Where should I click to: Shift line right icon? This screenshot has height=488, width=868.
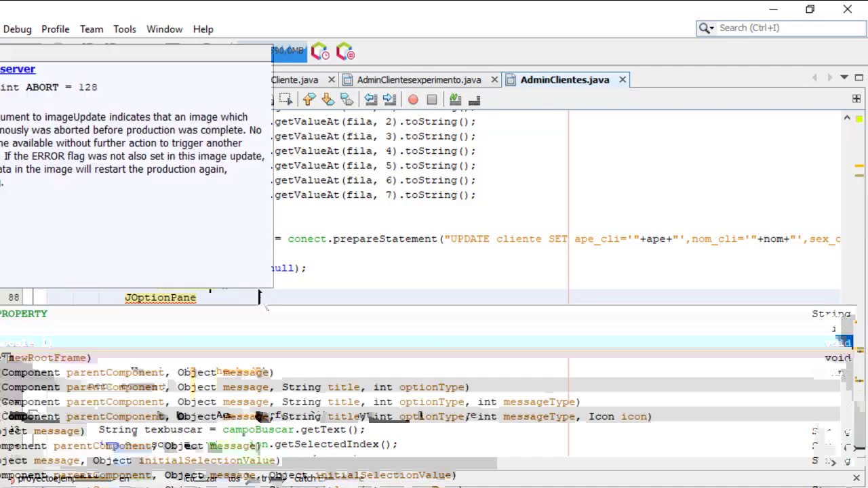[x=389, y=100]
